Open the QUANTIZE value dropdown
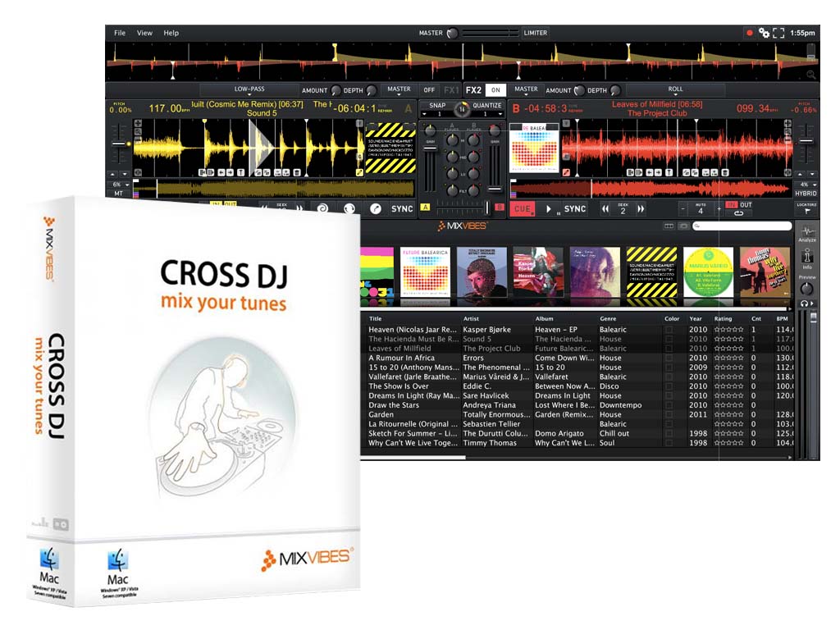This screenshot has width=840, height=630. pos(487,115)
